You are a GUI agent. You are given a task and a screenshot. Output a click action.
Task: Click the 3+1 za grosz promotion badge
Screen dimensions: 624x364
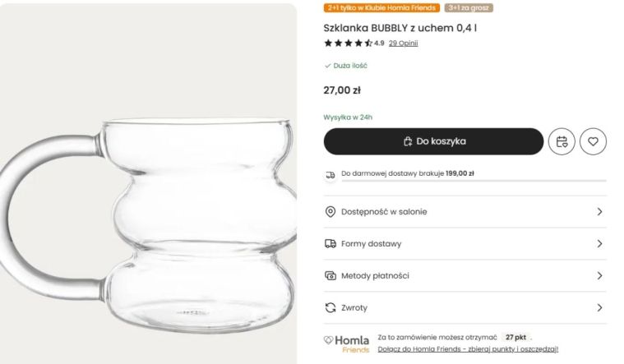coord(469,8)
